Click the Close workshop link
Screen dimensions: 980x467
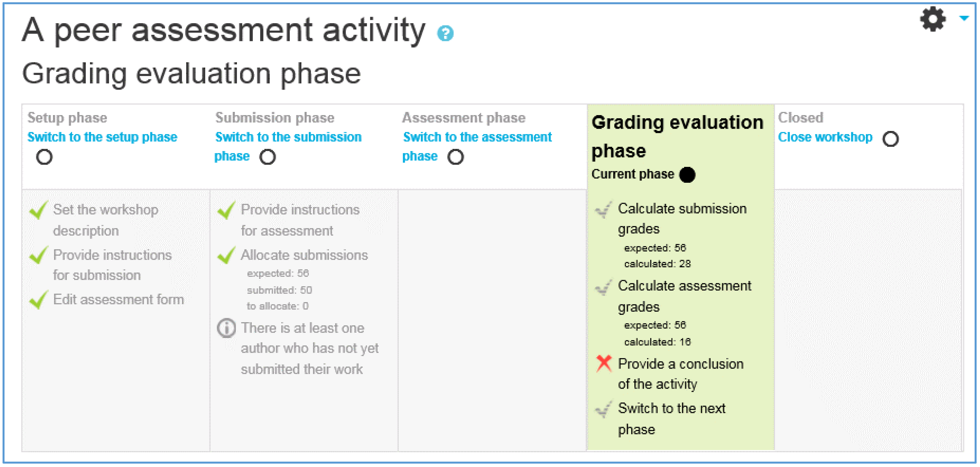825,137
